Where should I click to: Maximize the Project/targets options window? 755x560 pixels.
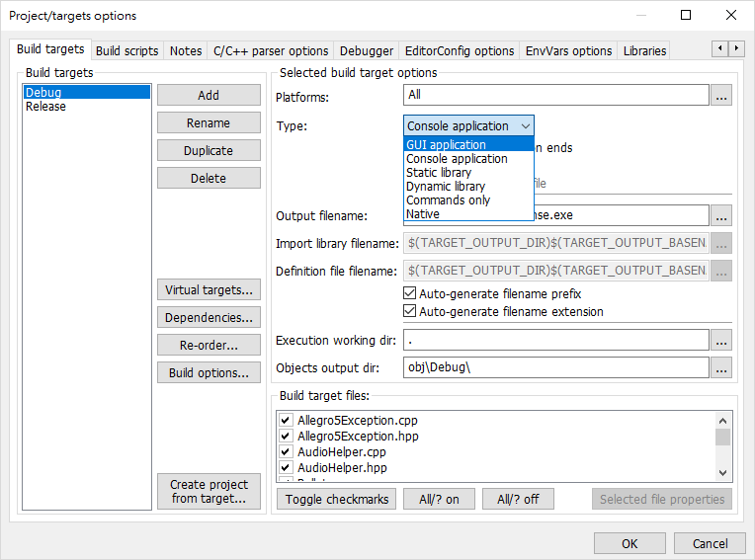click(686, 16)
